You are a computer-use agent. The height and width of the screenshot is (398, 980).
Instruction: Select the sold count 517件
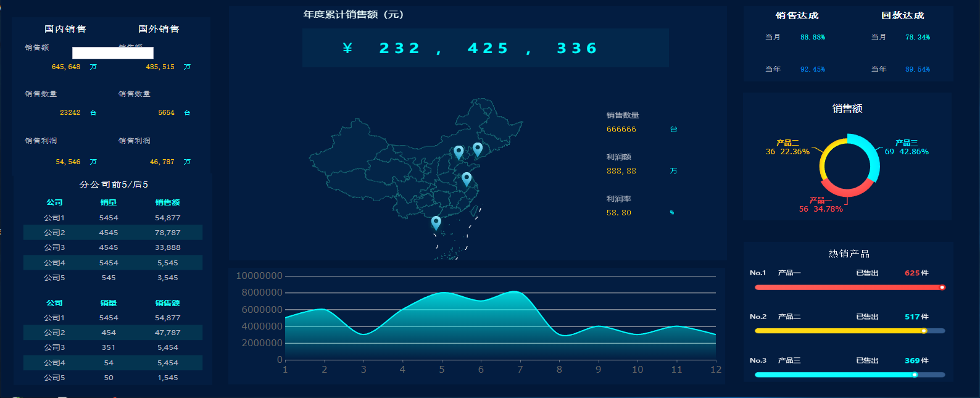[916, 317]
